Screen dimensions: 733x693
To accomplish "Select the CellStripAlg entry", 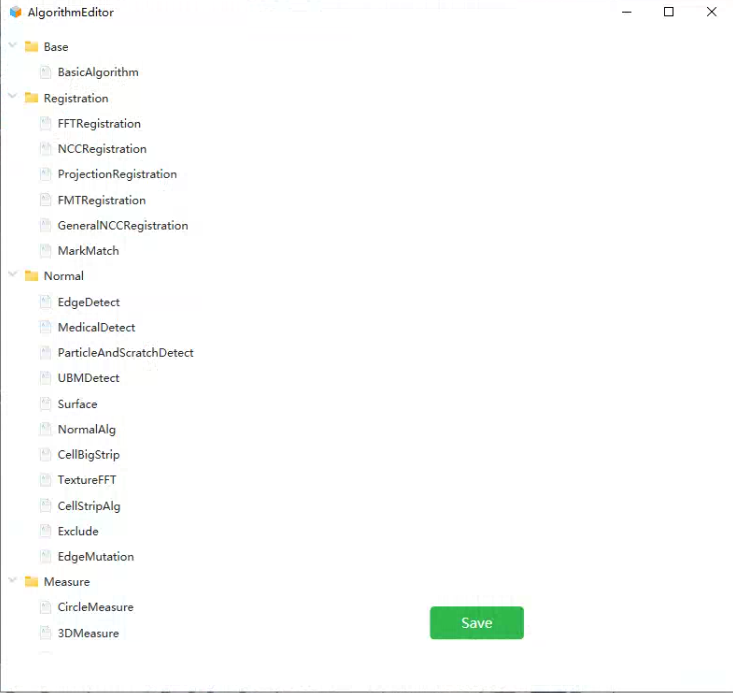I will pyautogui.click(x=89, y=506).
